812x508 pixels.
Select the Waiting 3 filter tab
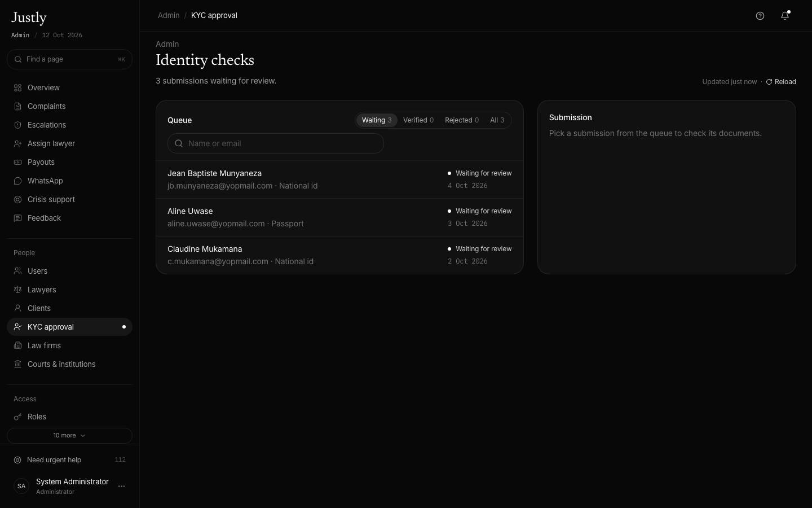point(377,120)
